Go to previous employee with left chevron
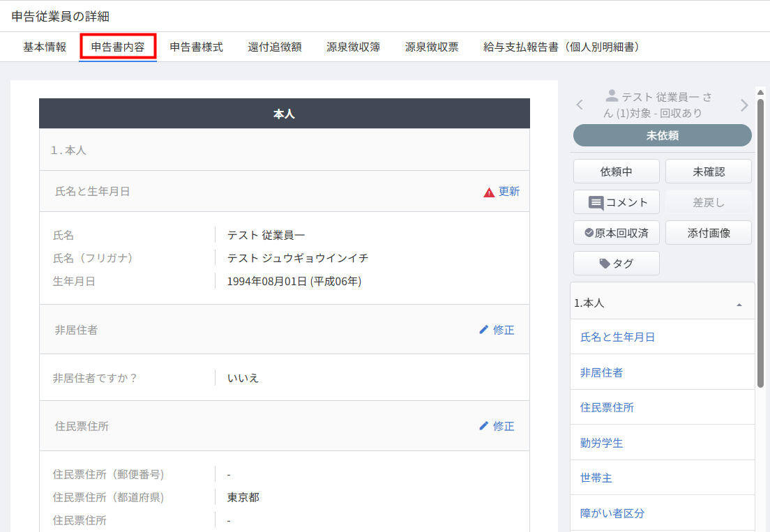The image size is (770, 532). click(x=580, y=105)
